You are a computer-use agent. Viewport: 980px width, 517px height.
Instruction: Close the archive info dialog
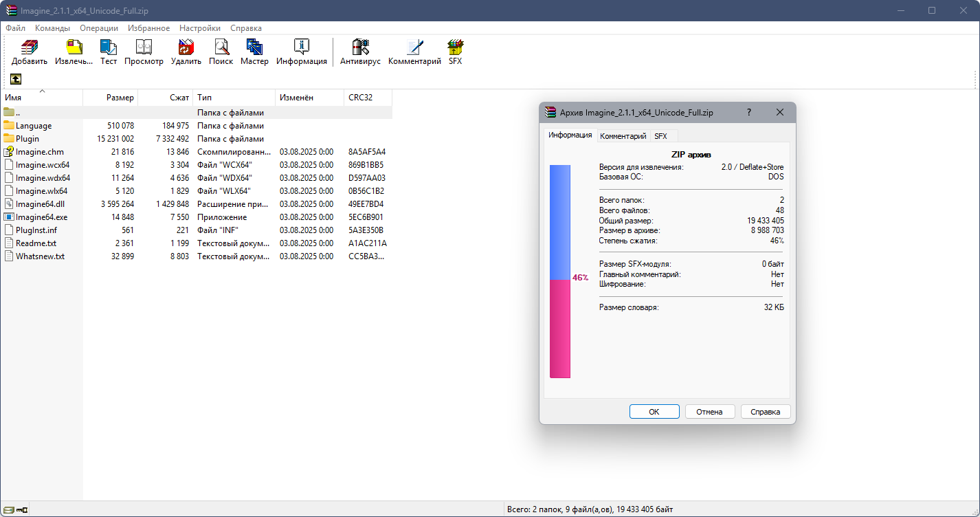(x=780, y=112)
